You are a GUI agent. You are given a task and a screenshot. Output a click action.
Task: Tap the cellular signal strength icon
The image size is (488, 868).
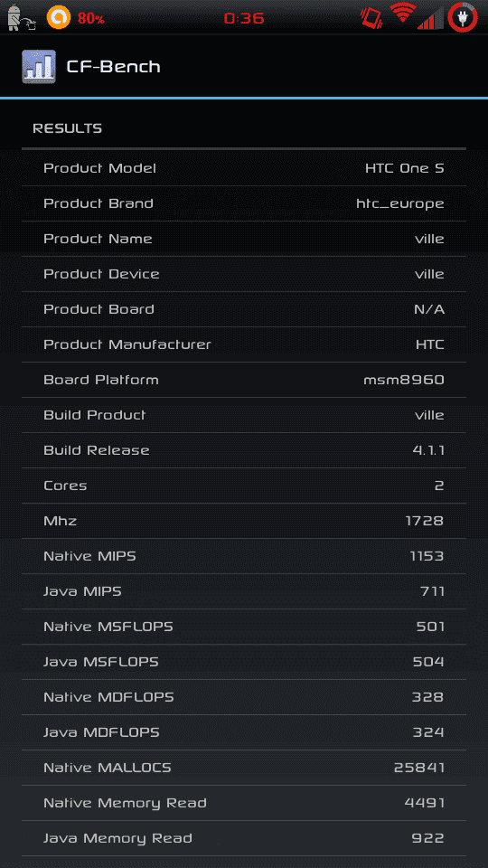coord(431,18)
